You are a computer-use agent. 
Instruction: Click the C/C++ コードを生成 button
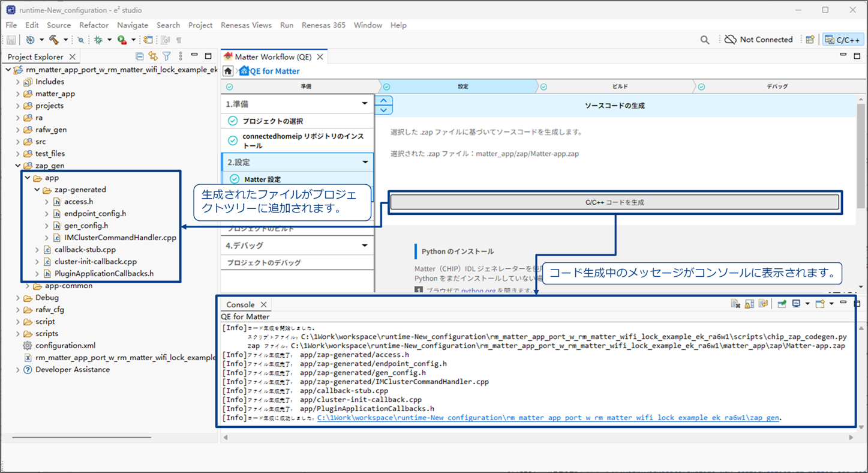pos(615,202)
